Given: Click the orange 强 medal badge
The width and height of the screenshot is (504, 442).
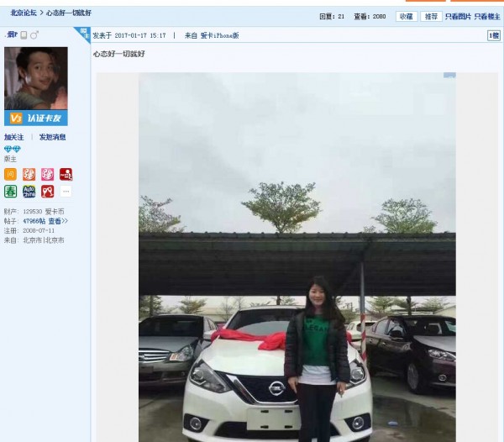Looking at the screenshot, I should coord(29,174).
